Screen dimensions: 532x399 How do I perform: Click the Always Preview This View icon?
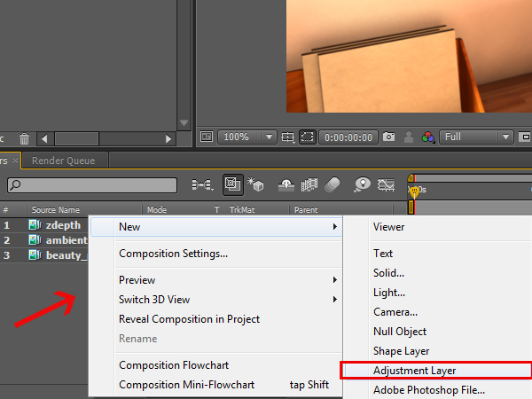coord(206,137)
